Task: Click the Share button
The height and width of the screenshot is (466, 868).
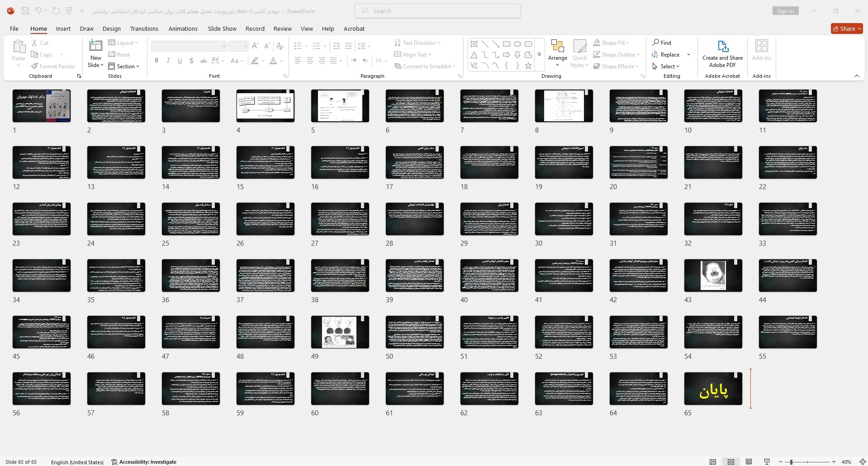Action: [x=847, y=29]
